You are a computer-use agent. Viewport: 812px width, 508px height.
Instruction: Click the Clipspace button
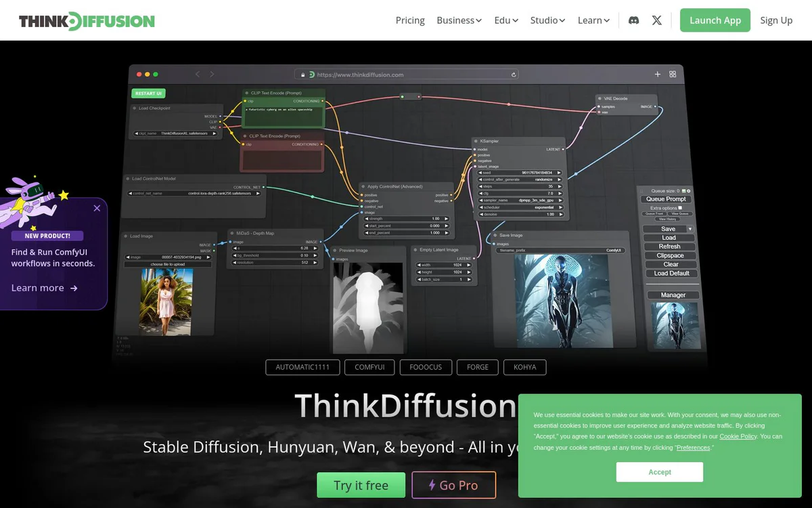(x=670, y=255)
